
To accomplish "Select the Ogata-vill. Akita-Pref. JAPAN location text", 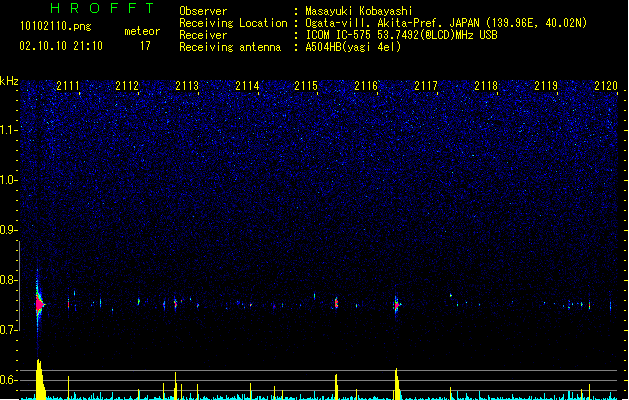I will tap(446, 23).
